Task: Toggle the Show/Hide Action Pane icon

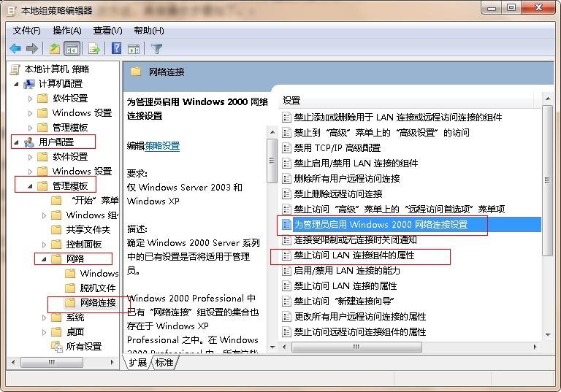Action: click(134, 48)
